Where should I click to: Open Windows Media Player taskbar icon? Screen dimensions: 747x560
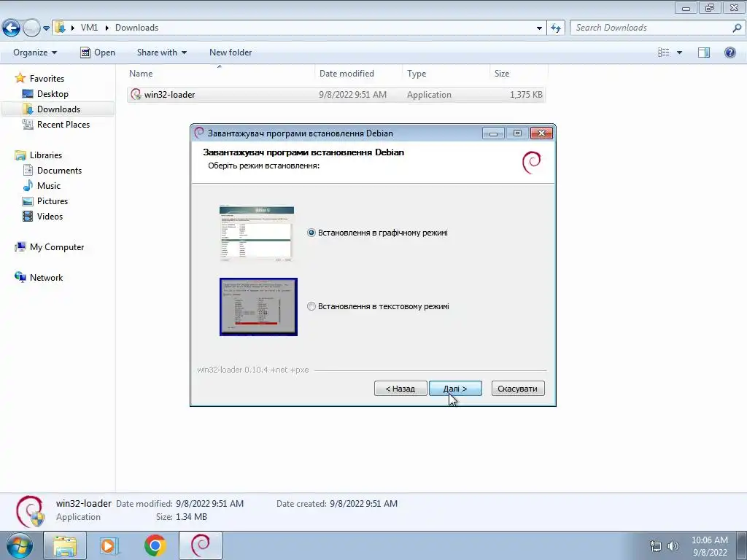(x=109, y=545)
